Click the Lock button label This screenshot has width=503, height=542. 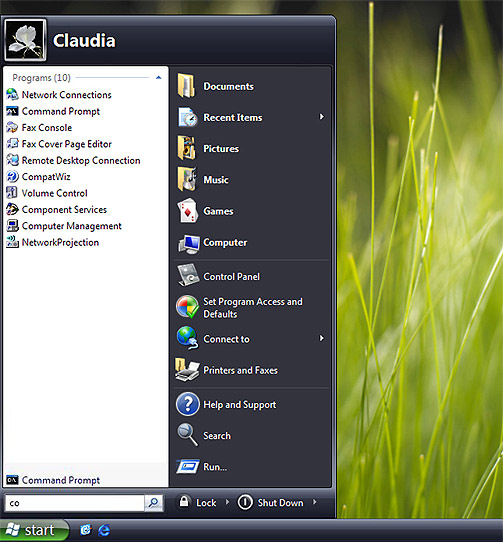(206, 503)
